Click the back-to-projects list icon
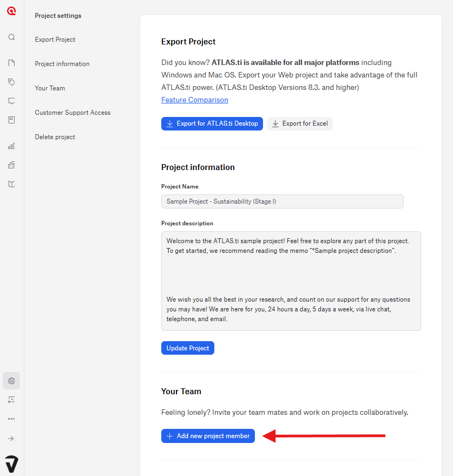 pyautogui.click(x=11, y=400)
